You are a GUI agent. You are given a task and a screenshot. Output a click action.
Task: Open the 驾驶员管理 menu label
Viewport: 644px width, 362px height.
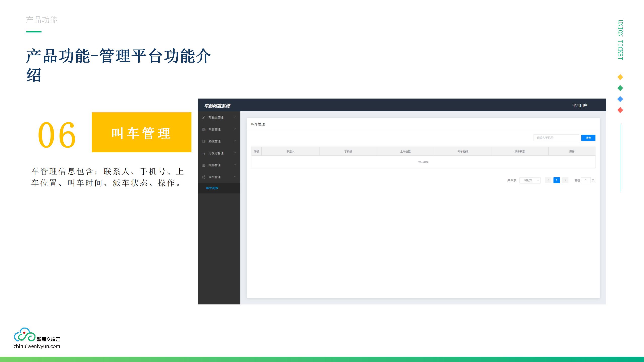click(216, 117)
